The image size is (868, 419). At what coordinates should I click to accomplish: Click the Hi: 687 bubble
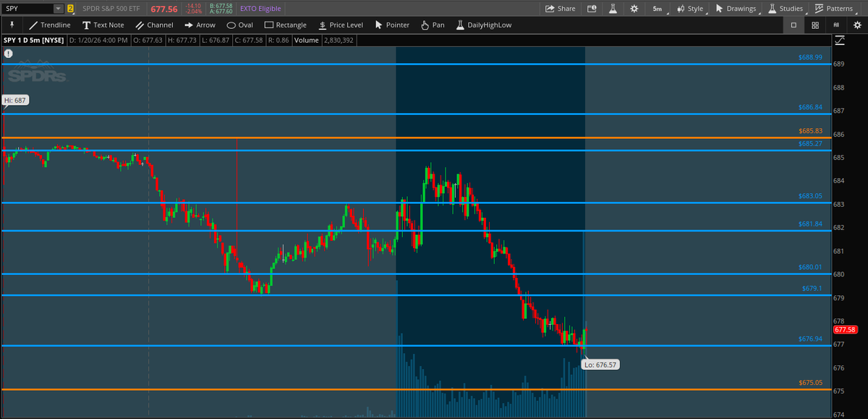(15, 101)
